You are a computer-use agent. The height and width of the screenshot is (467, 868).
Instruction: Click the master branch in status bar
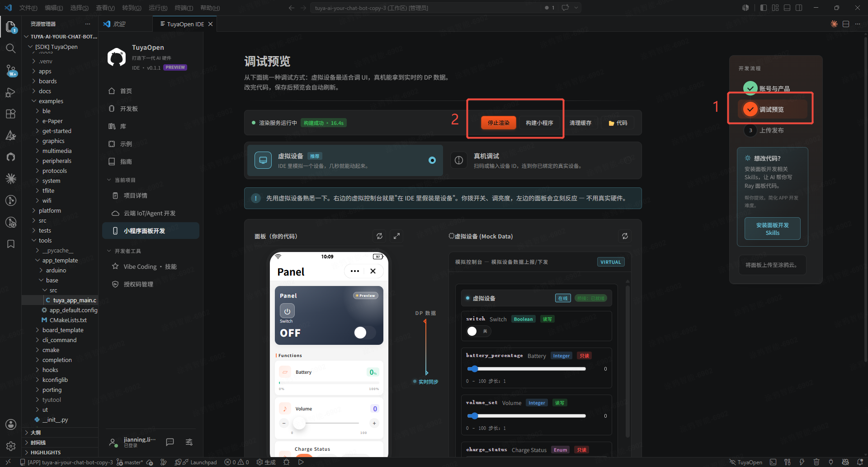[x=130, y=462]
